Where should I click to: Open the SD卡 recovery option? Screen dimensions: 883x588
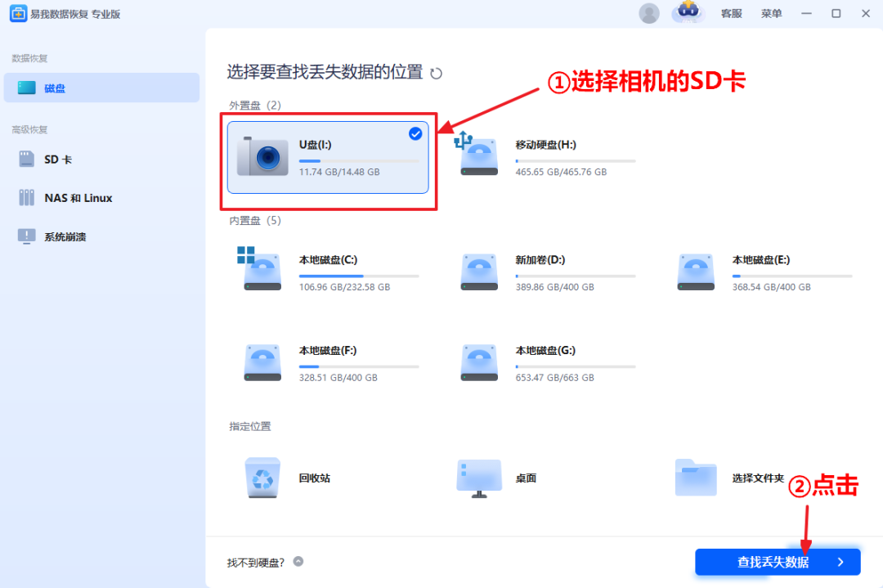49,159
